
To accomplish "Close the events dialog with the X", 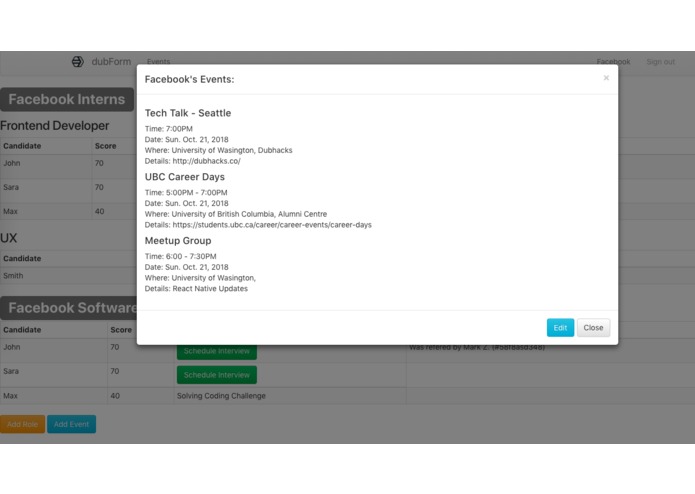I will (x=606, y=78).
